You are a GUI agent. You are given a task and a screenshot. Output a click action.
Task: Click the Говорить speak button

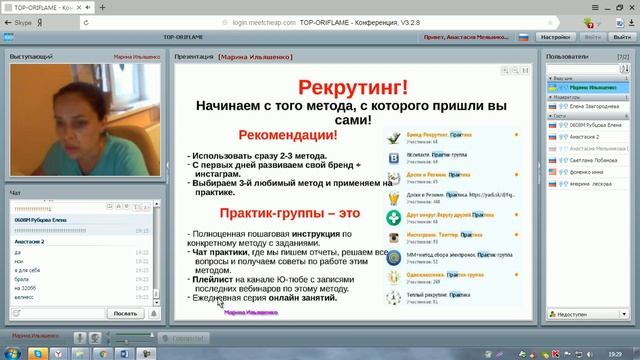click(184, 338)
